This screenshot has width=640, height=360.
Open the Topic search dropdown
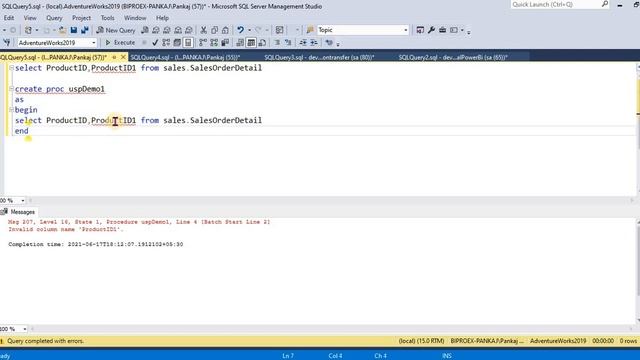pos(405,30)
